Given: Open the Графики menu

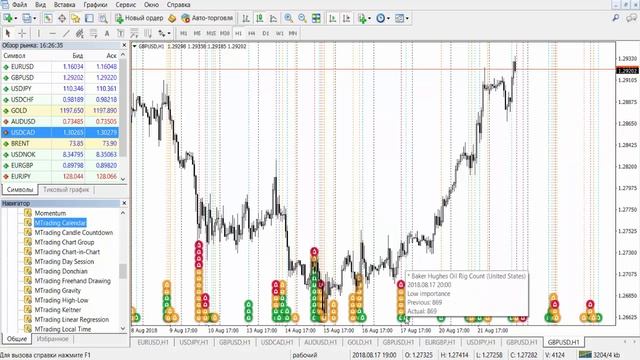Looking at the screenshot, I should (x=96, y=5).
